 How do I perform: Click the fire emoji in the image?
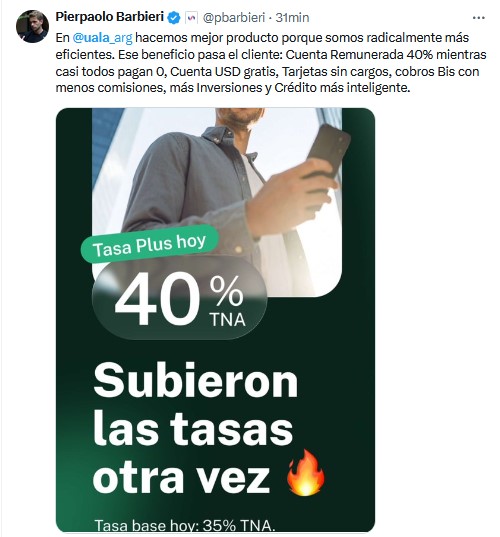[x=306, y=473]
